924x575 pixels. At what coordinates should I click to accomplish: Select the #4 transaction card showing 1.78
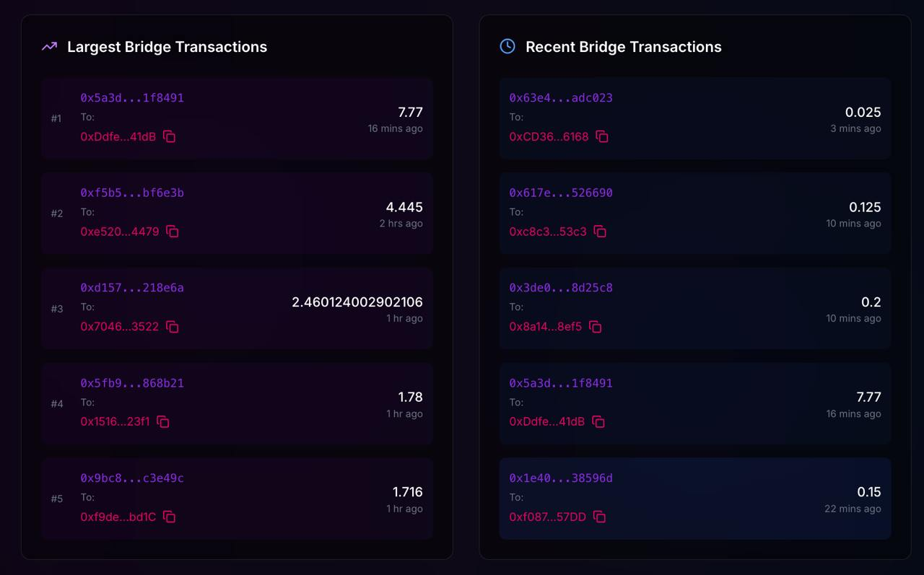coord(237,403)
